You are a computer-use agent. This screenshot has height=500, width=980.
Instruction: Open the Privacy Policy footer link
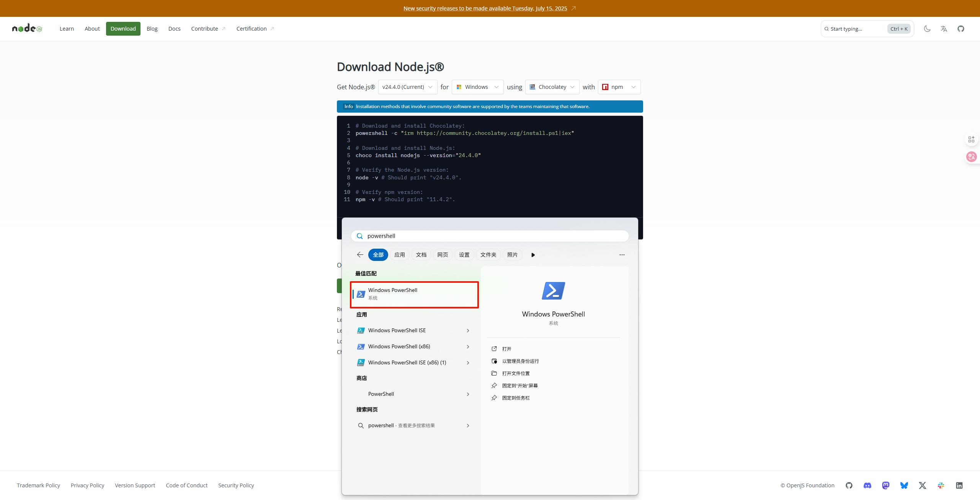click(x=87, y=485)
